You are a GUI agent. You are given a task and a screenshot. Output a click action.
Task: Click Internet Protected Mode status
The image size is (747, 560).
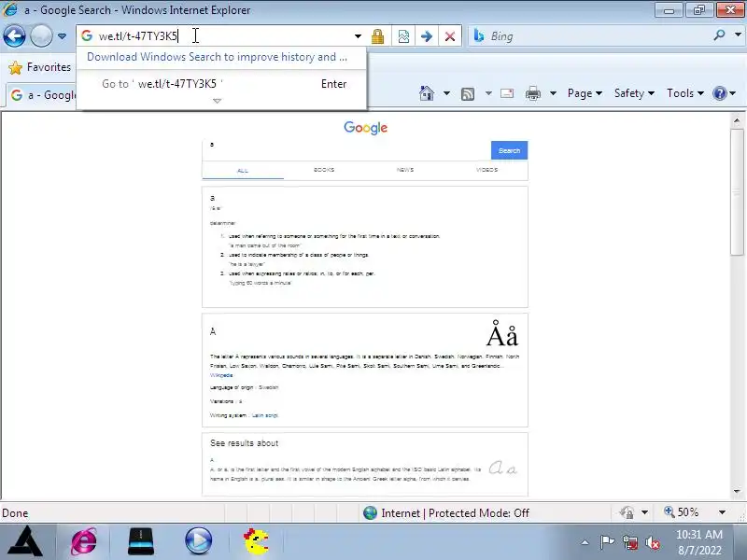coord(446,512)
